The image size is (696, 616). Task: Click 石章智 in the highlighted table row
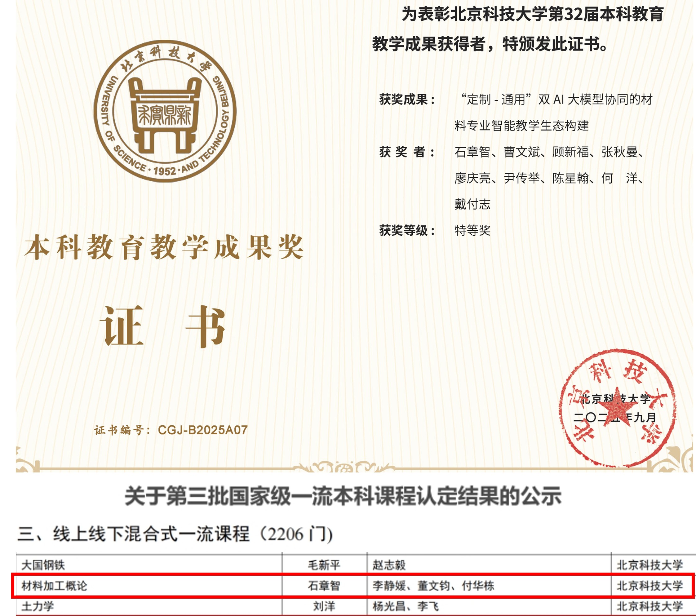coord(324,586)
